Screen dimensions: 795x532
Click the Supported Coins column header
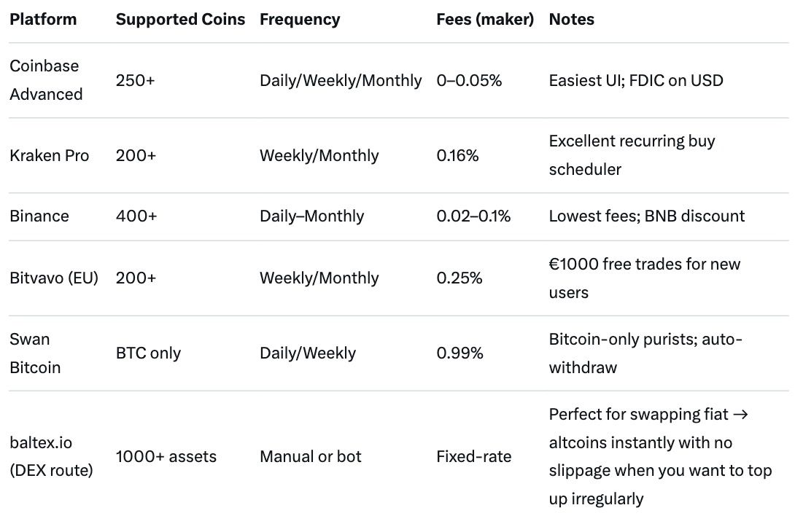180,20
